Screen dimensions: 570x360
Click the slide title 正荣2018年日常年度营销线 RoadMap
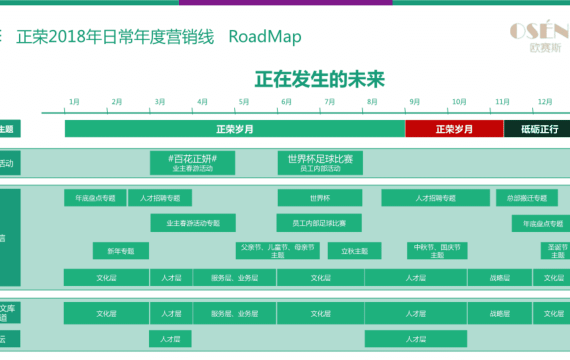coord(159,37)
